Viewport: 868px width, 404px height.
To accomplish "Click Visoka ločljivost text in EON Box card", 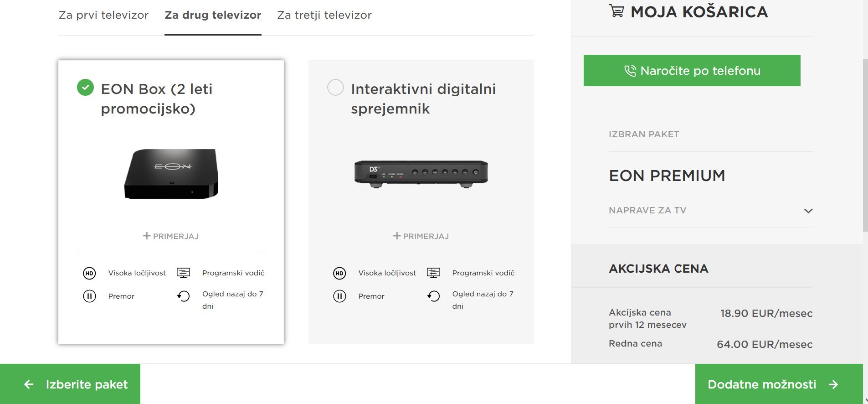I will click(x=137, y=273).
